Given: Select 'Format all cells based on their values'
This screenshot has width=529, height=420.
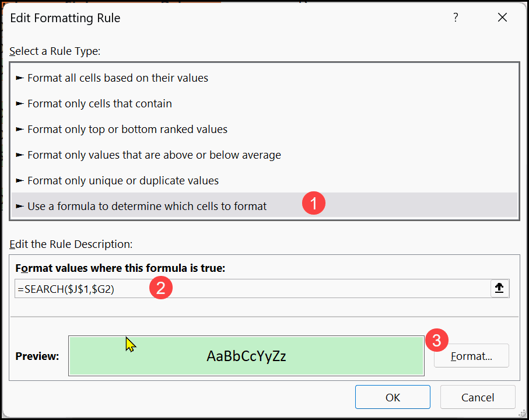Looking at the screenshot, I should (265, 78).
